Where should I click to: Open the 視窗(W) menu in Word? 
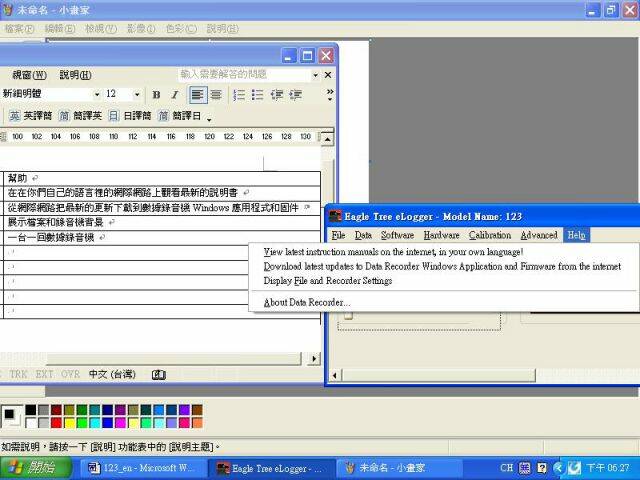(29, 75)
